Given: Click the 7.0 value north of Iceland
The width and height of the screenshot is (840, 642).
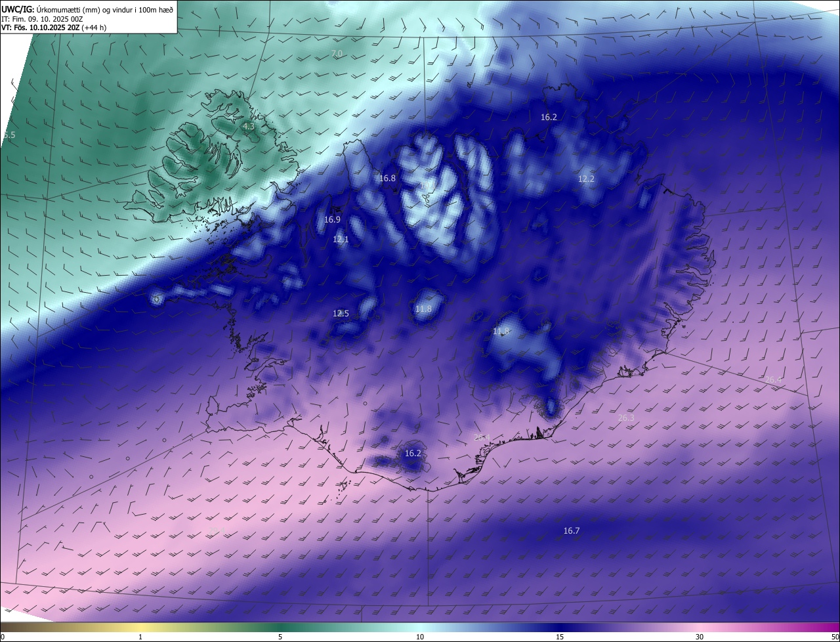Looking at the screenshot, I should (x=337, y=53).
